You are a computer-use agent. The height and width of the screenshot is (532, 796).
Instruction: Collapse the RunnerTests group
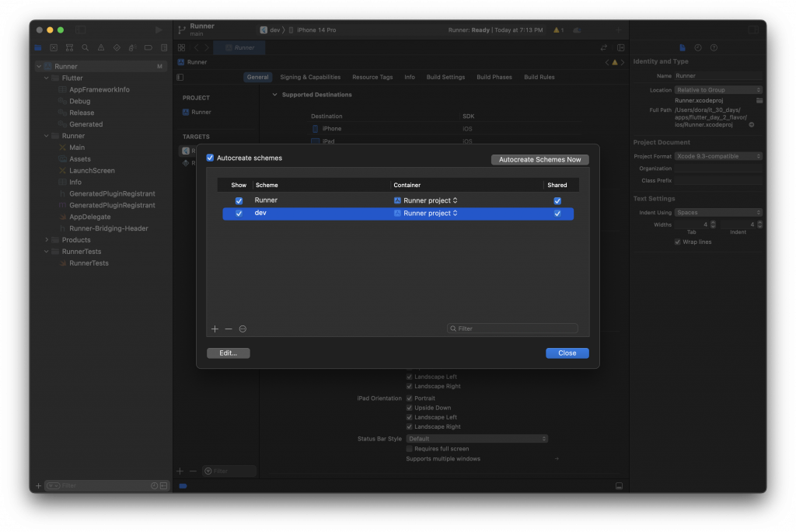click(46, 252)
